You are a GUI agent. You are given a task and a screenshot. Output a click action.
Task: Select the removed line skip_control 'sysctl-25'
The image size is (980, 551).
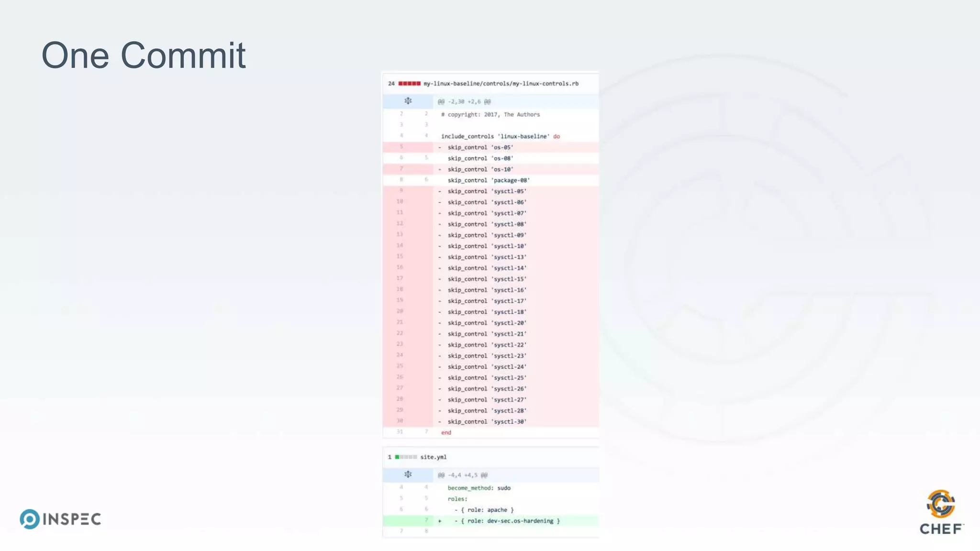490,378
